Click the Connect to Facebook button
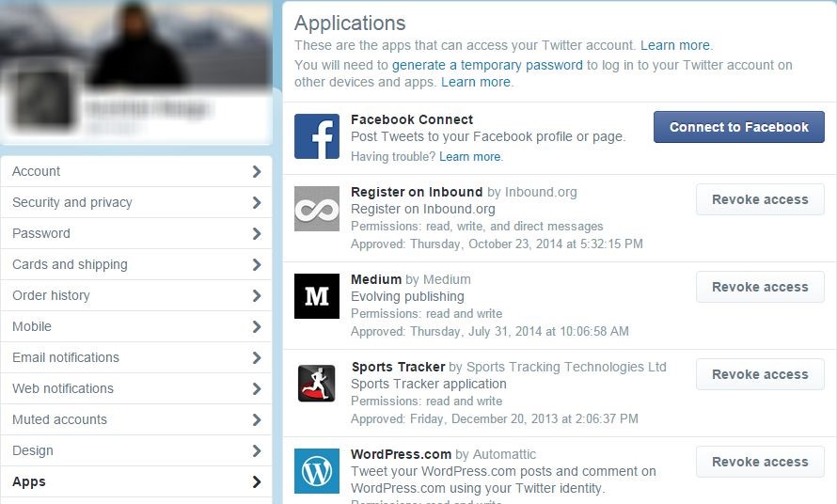This screenshot has width=837, height=504. (739, 127)
